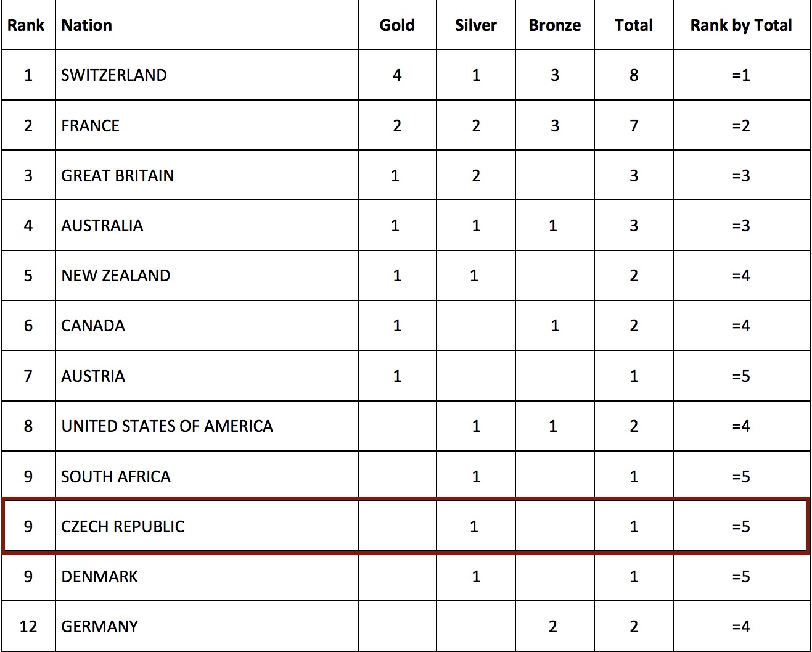Select the FRANCE nation cell
The image size is (812, 652).
tap(207, 125)
